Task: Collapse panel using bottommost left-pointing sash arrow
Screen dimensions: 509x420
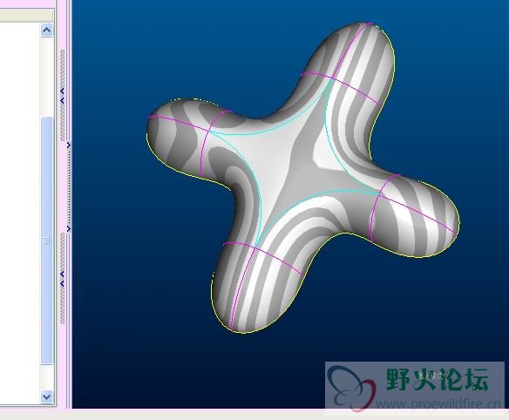Action: pyautogui.click(x=62, y=284)
